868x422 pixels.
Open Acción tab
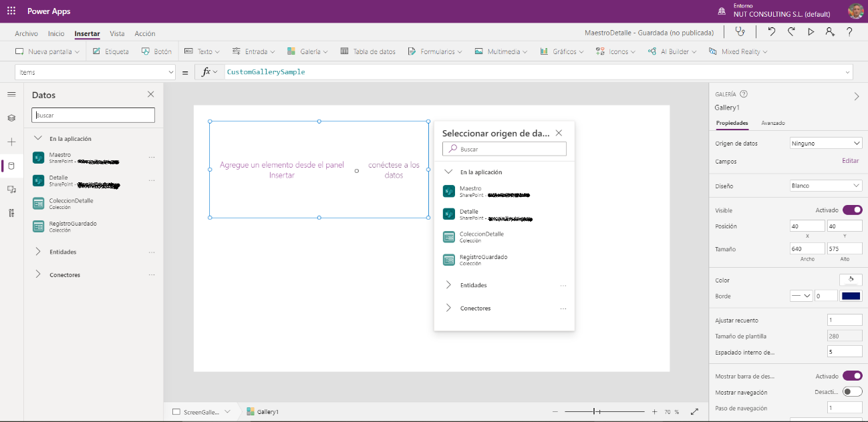click(x=145, y=33)
